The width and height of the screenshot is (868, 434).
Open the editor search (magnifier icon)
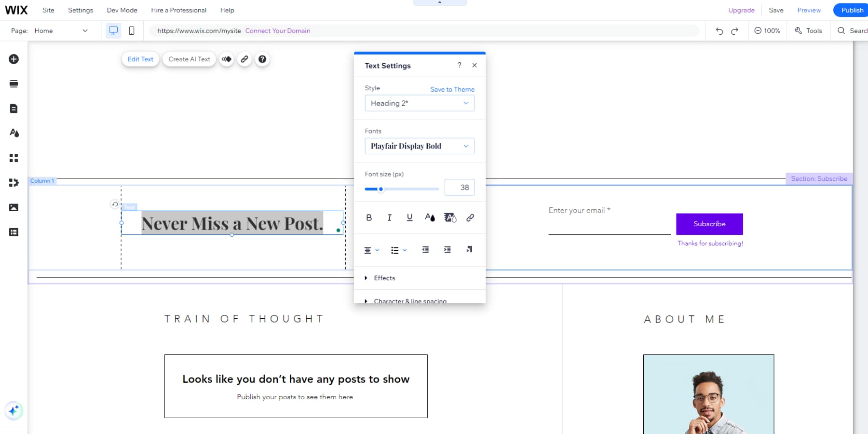(842, 30)
